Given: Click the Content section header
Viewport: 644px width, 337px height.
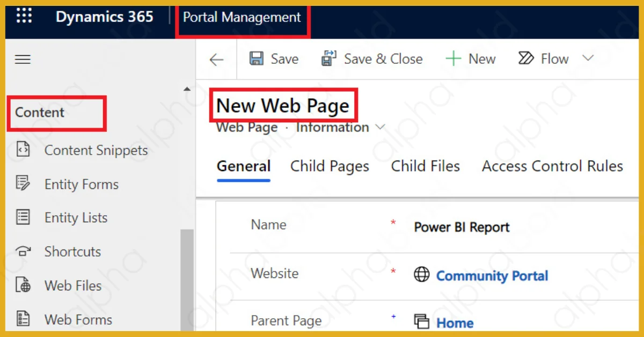Looking at the screenshot, I should tap(40, 113).
